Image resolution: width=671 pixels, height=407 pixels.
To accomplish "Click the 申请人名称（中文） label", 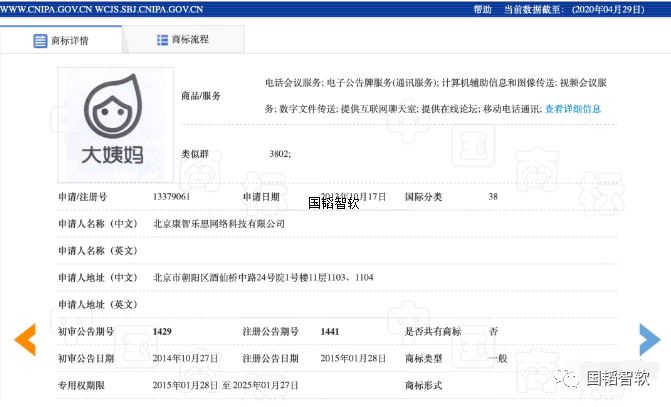I will tap(98, 223).
